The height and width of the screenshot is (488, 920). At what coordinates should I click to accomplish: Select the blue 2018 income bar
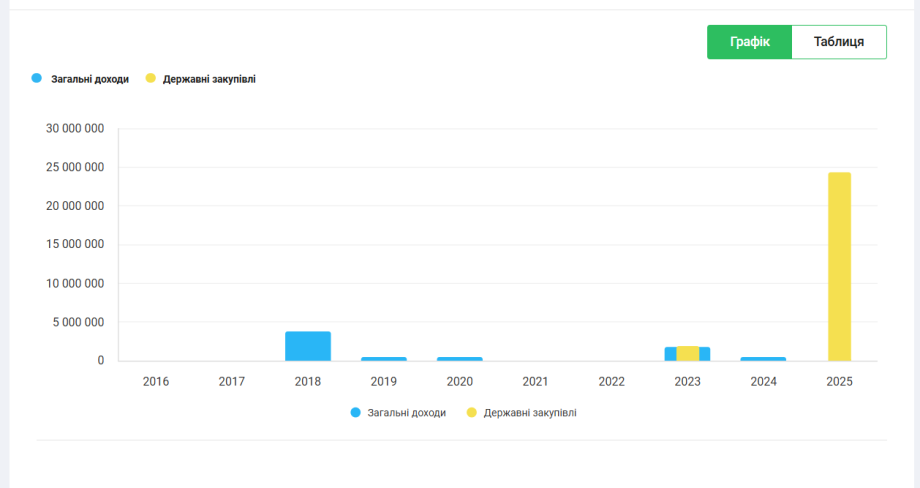pos(308,346)
